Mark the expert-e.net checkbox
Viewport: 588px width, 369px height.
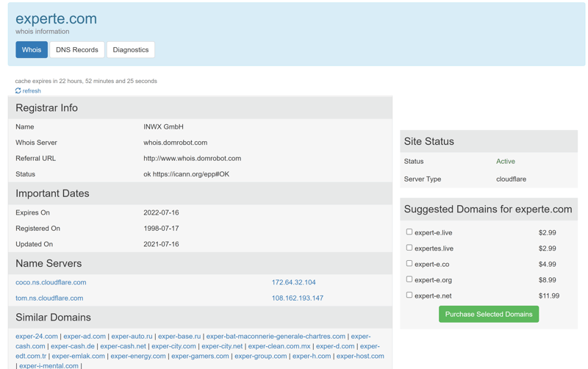409,295
